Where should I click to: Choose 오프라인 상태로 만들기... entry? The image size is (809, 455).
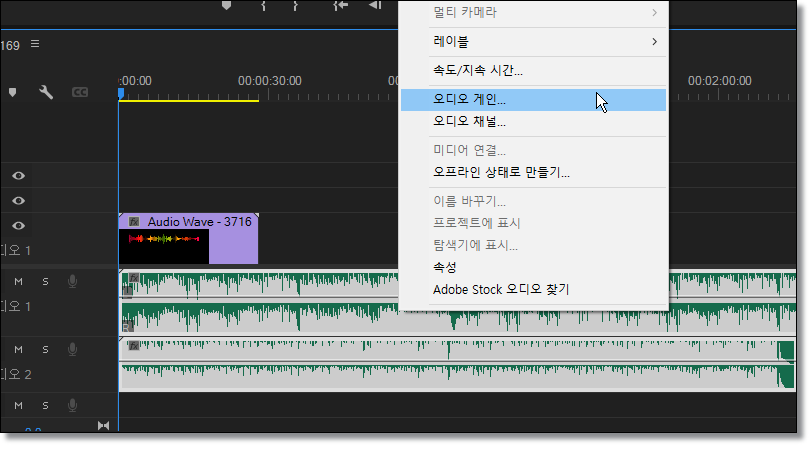533,172
